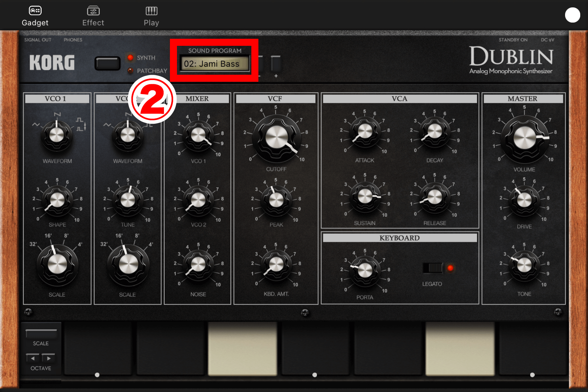Click the VCF KBD. AMT. knob
Screen dimensions: 588x392
[276, 264]
